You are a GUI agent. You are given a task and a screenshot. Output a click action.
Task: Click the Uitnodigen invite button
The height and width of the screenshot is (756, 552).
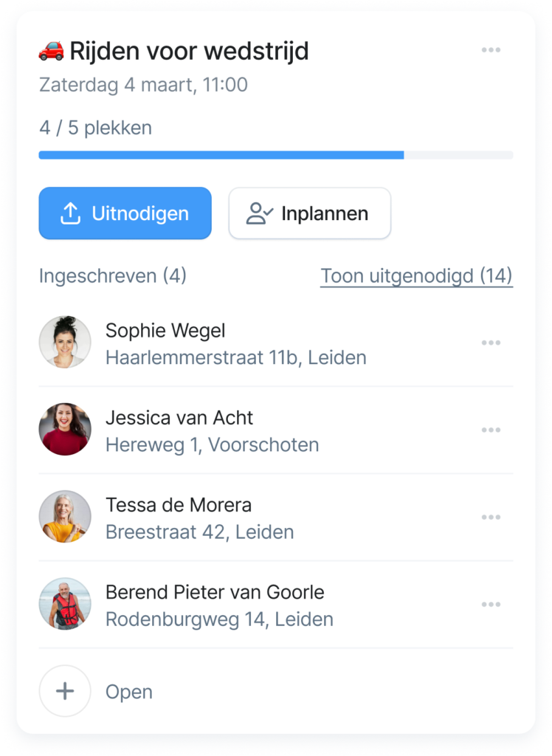[x=125, y=213]
